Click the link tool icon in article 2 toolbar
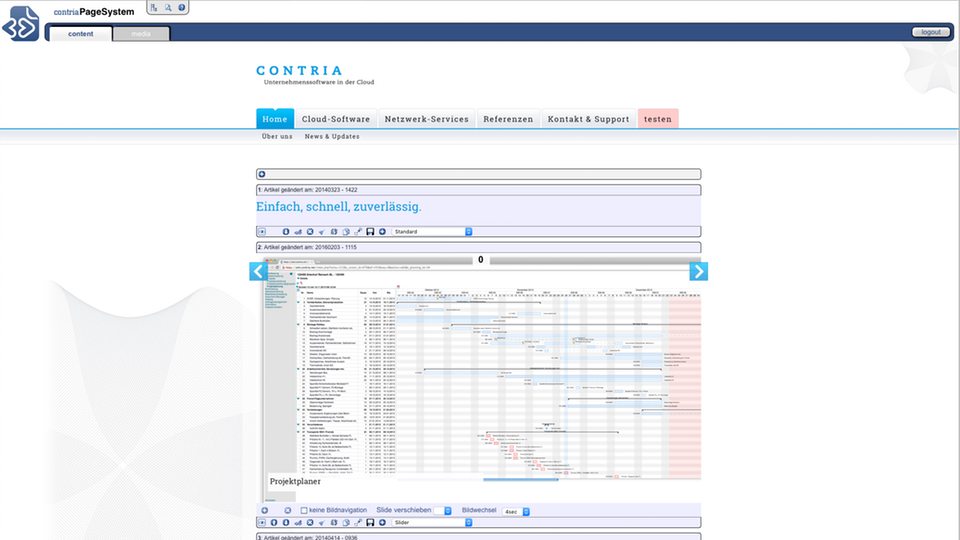The height and width of the screenshot is (540, 960). coord(358,523)
